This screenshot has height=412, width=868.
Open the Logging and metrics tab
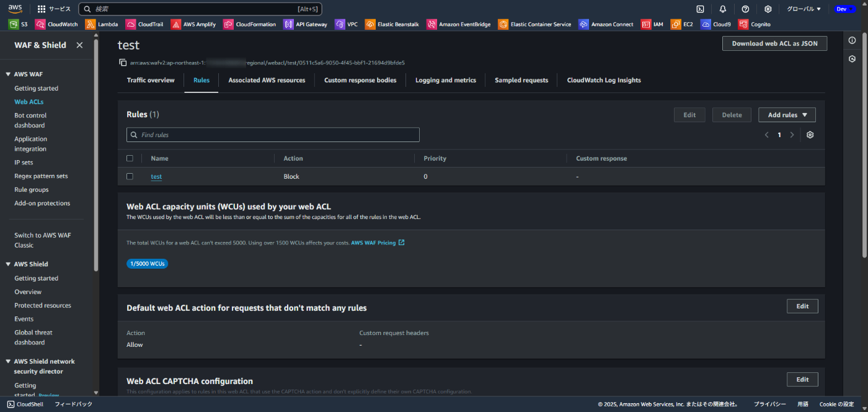pos(446,80)
